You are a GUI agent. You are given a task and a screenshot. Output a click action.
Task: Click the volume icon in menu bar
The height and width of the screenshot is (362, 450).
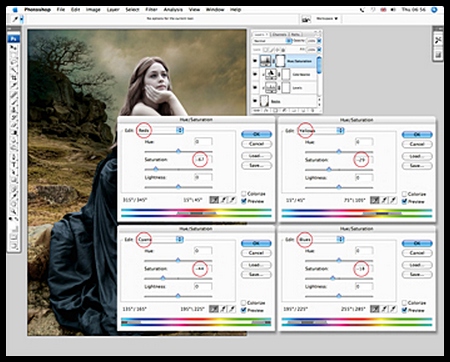[x=393, y=10]
